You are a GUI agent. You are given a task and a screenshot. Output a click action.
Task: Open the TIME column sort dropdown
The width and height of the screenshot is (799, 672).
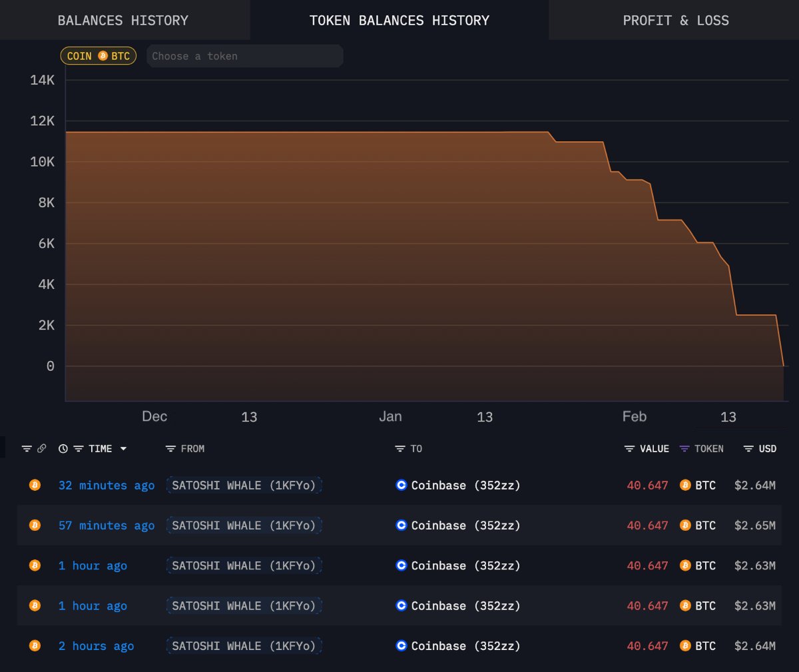[124, 448]
